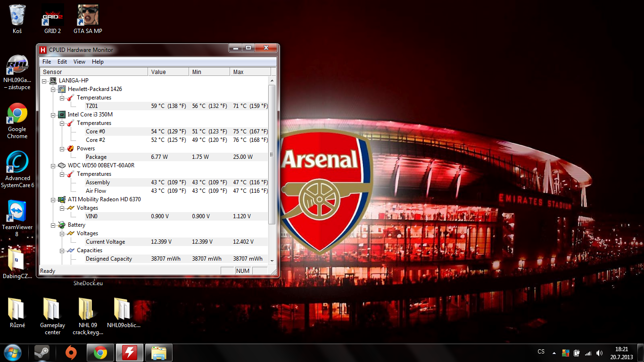The height and width of the screenshot is (362, 644).
Task: Launch GTA SA MP desktop icon
Action: tap(88, 16)
